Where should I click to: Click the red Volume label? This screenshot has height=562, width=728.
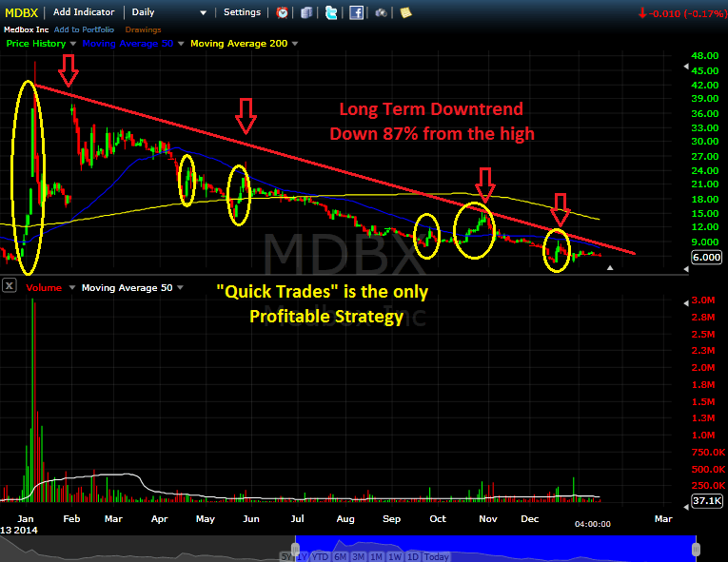[x=44, y=288]
